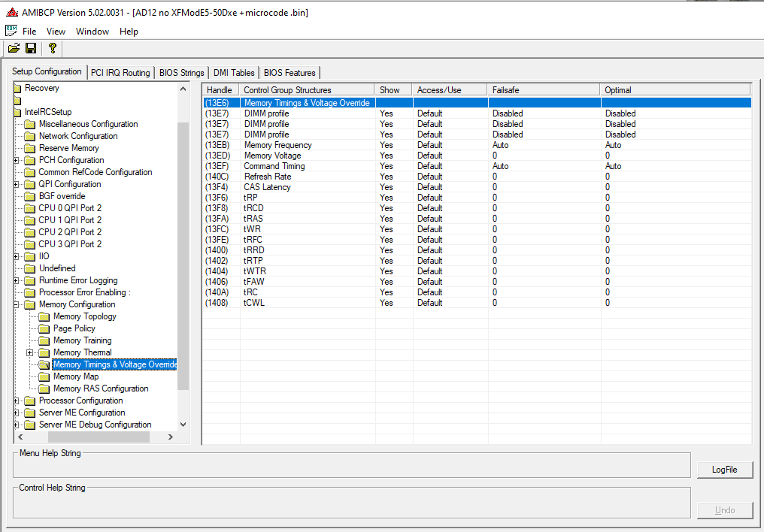Expand Processor Configuration node

[x=16, y=401]
